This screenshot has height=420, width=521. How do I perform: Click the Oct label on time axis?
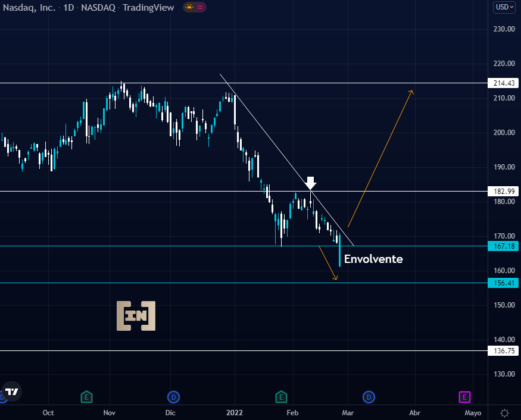[48, 413]
